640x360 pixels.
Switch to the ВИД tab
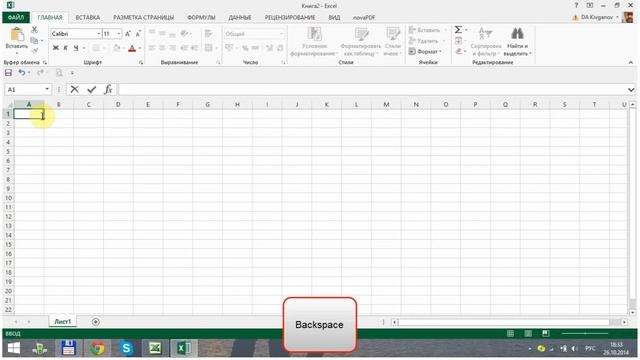pos(334,18)
